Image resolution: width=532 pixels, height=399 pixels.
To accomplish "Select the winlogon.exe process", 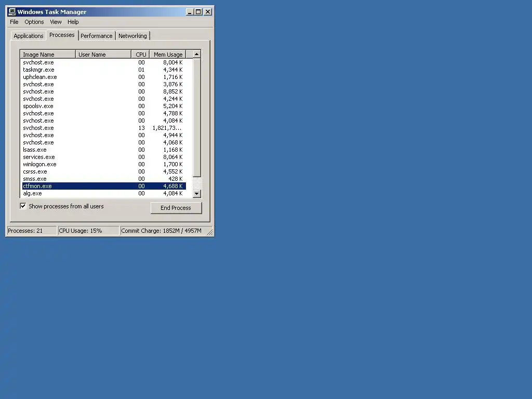I will (x=104, y=164).
